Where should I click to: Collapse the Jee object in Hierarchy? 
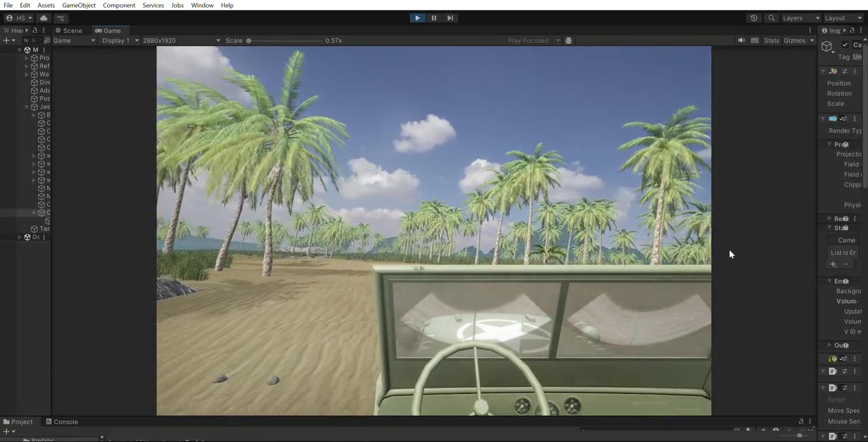click(26, 107)
